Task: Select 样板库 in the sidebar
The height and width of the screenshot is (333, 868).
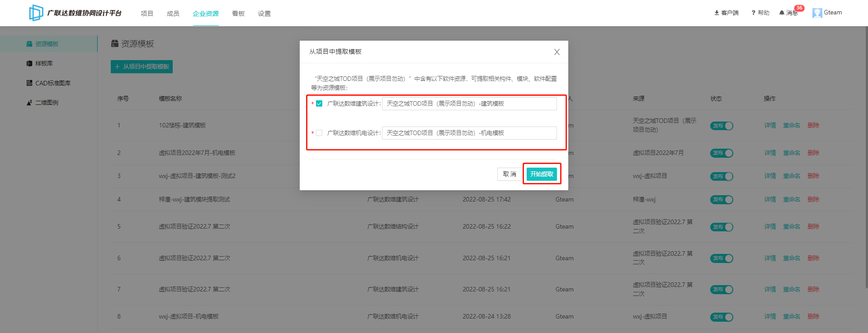Action: 44,63
